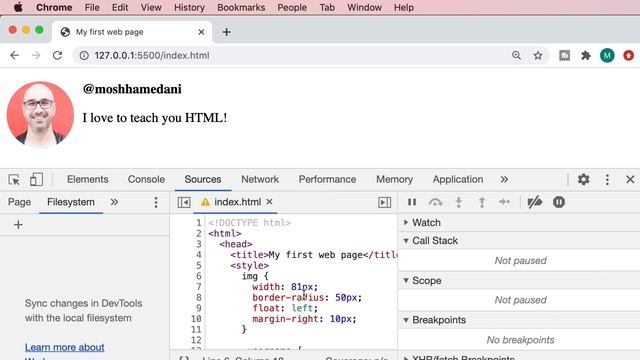Toggle pause on exceptions icon

[x=559, y=202]
